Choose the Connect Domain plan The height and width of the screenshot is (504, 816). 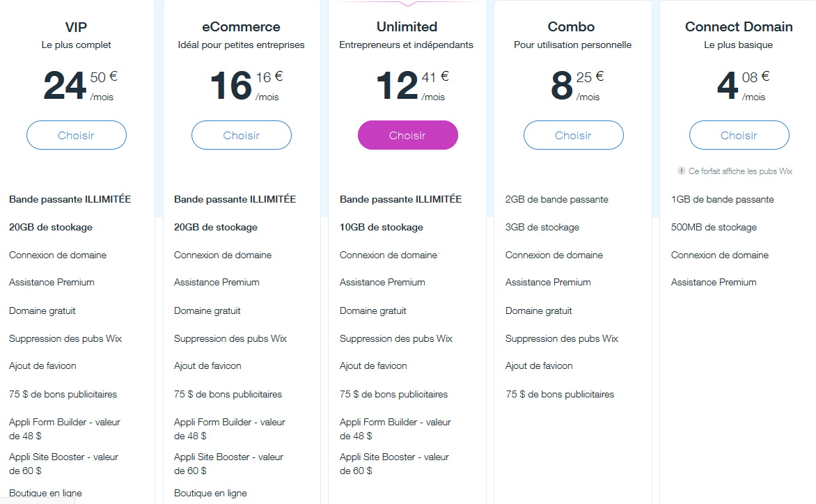[739, 135]
